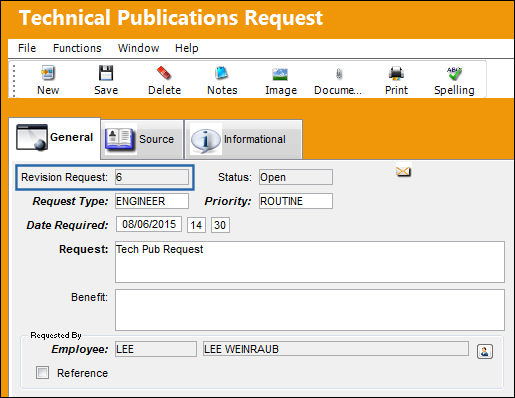Click inside the Benefit text box
The image size is (515, 398).
click(x=310, y=310)
